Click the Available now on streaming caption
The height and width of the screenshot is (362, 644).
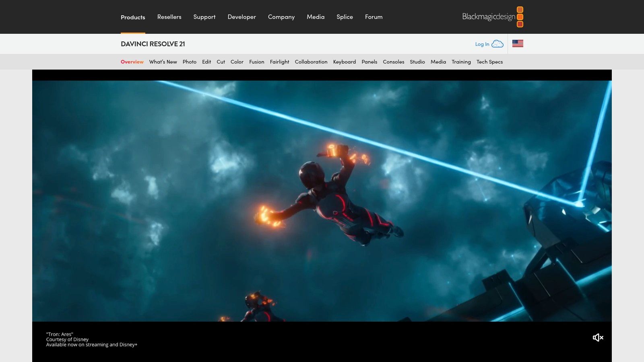(x=92, y=345)
